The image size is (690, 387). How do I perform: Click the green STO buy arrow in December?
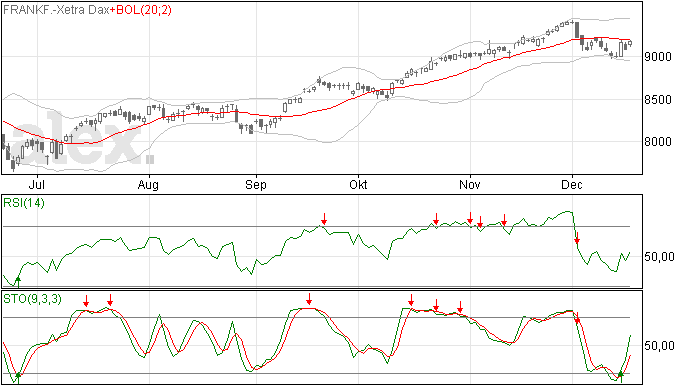point(620,376)
